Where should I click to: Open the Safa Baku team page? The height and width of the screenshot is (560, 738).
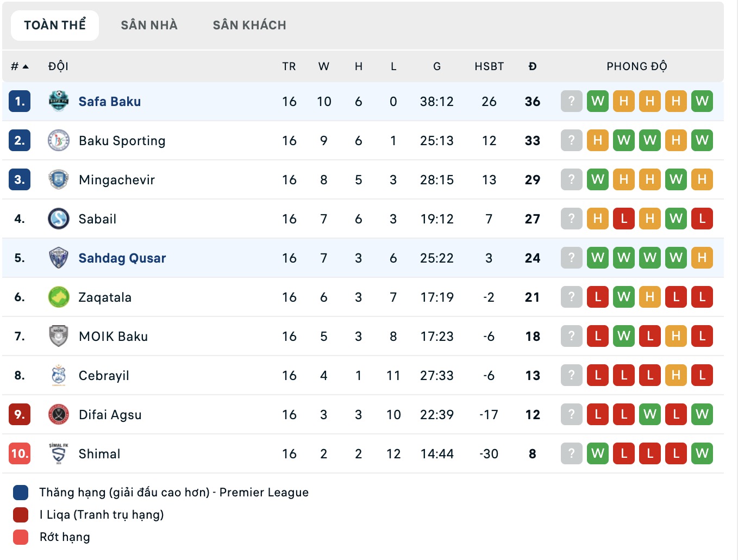[x=110, y=101]
